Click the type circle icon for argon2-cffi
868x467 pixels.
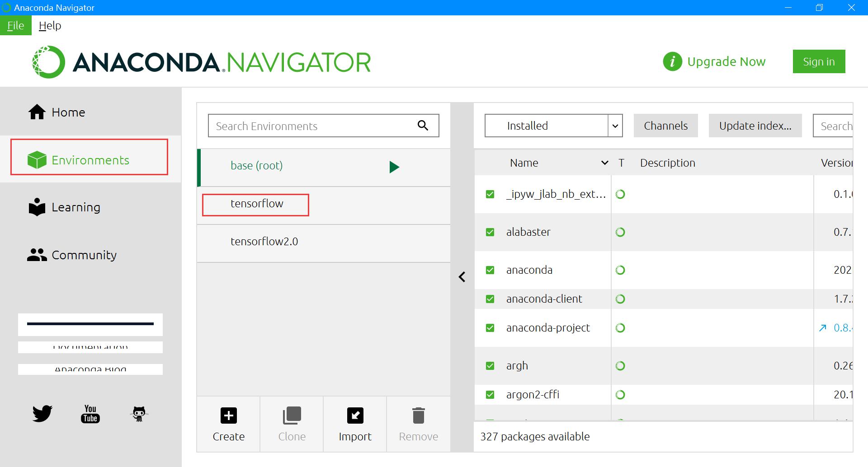[621, 395]
